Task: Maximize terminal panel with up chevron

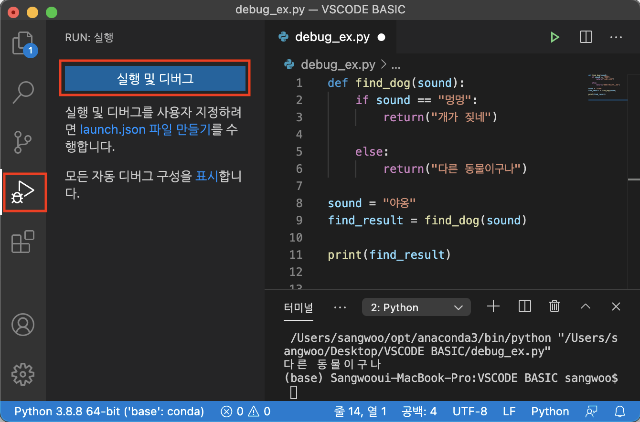Action: pyautogui.click(x=585, y=307)
